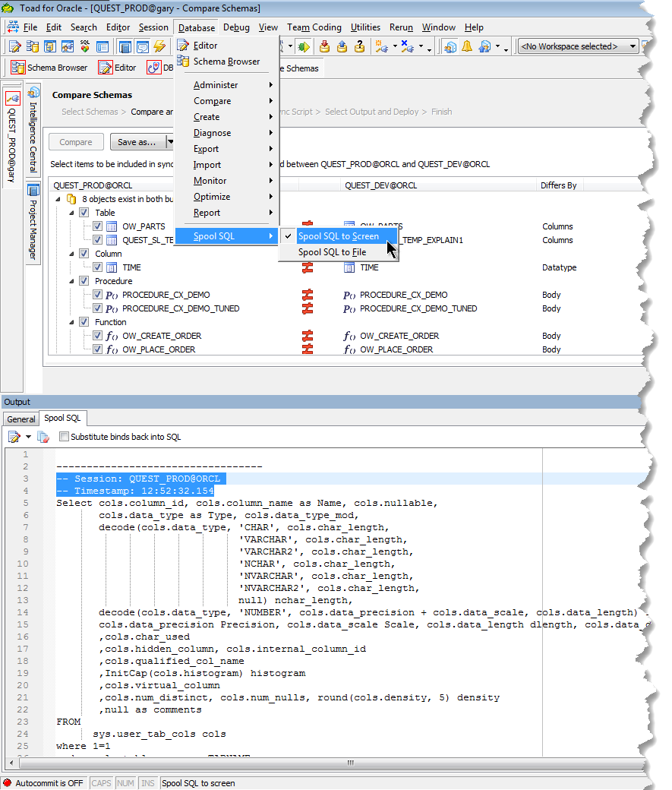
Task: Click the DB window button
Action: coord(159,68)
